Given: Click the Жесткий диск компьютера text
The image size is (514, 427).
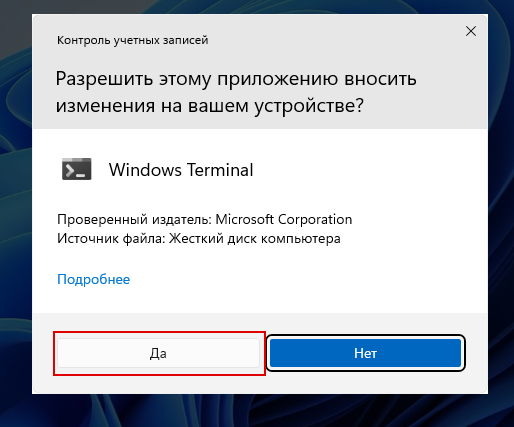Looking at the screenshot, I should pyautogui.click(x=255, y=239).
